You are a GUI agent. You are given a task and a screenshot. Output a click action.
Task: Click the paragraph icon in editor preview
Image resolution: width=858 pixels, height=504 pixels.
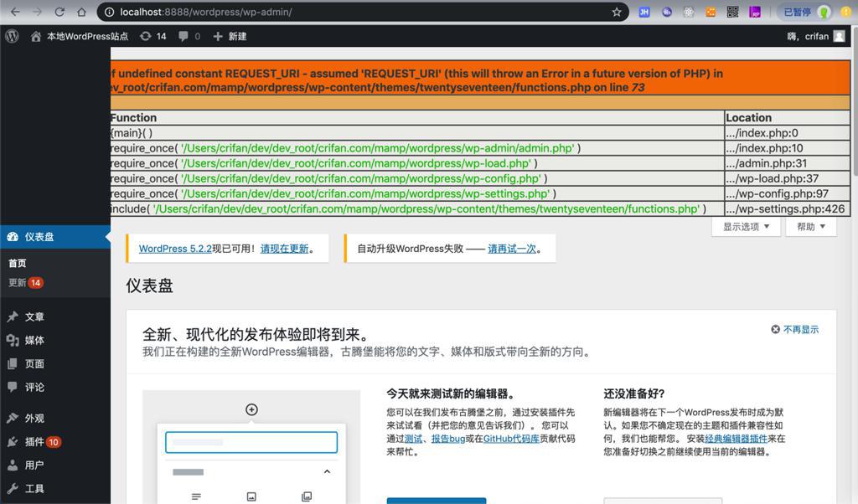[x=196, y=496]
